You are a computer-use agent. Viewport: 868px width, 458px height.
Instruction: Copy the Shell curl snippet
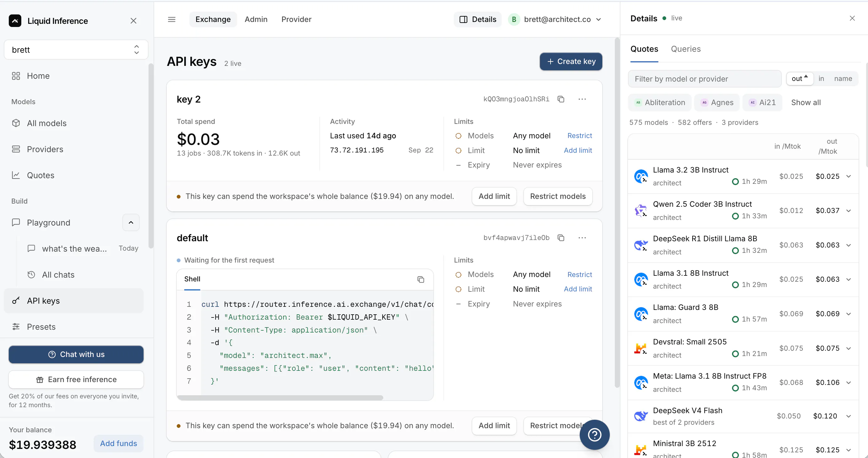421,279
